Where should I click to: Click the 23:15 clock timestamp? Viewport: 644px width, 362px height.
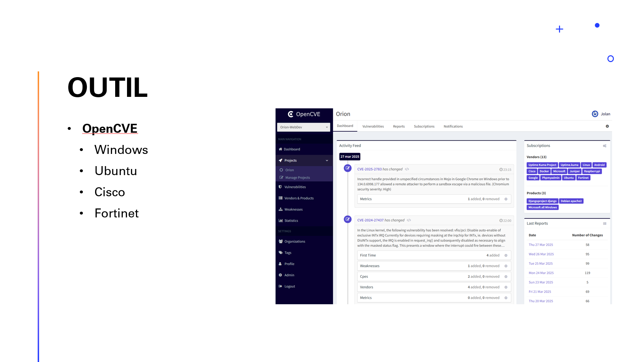tap(505, 170)
